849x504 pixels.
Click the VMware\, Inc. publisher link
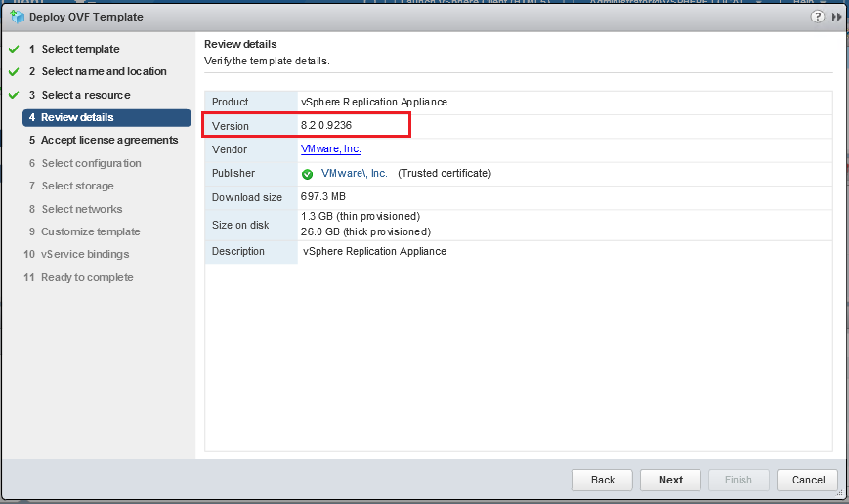(354, 173)
